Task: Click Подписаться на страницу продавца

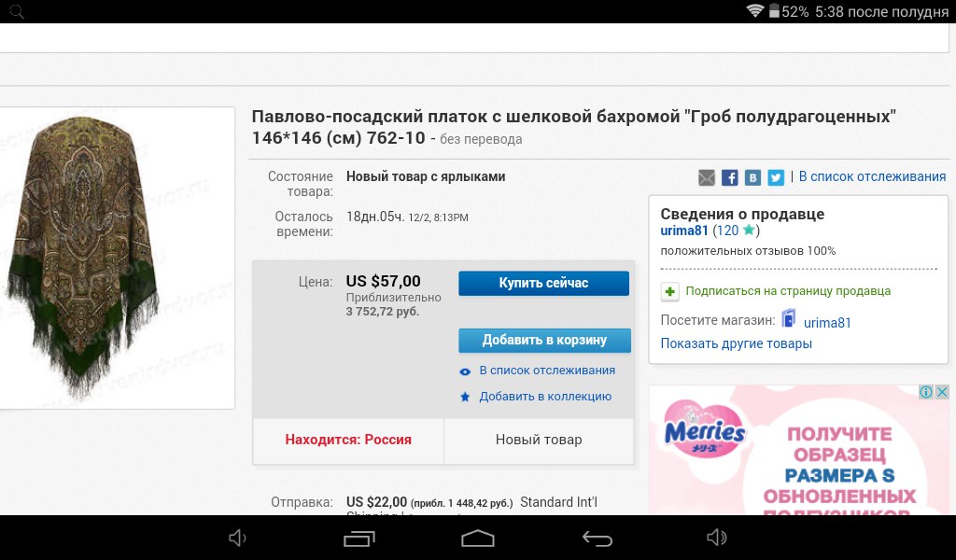Action: [x=788, y=291]
